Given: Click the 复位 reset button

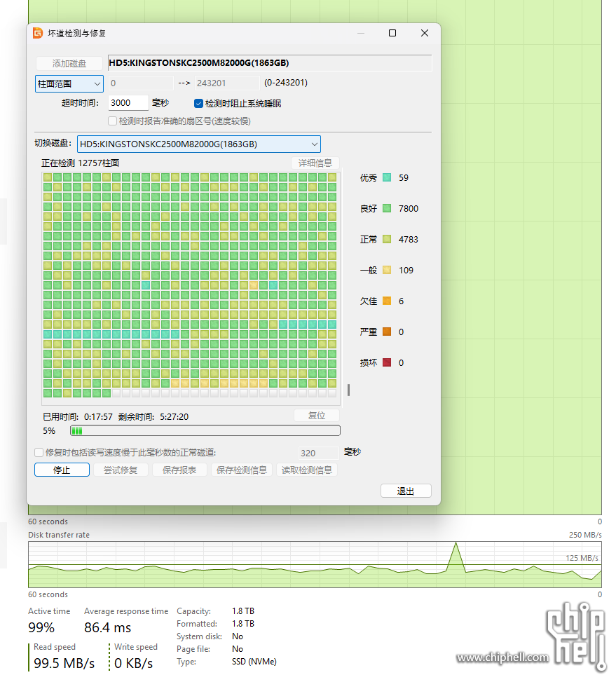Looking at the screenshot, I should point(317,416).
